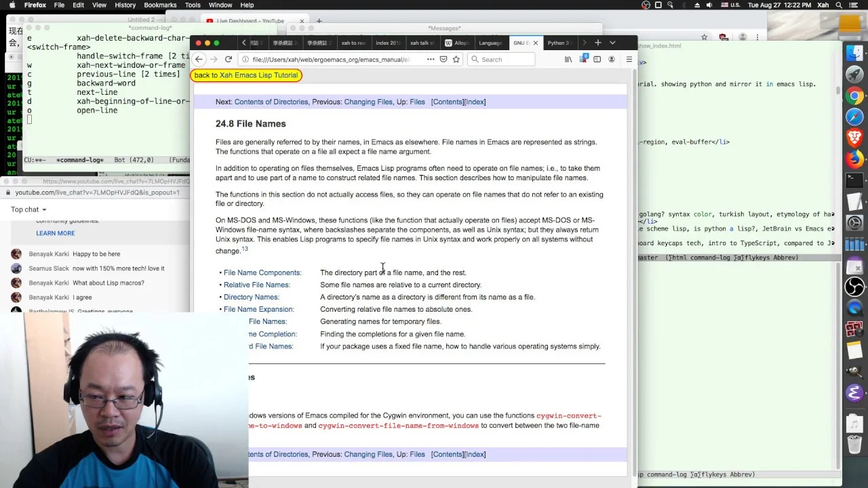Open the Tools menu
Screen dimensions: 868x488
coord(193,5)
